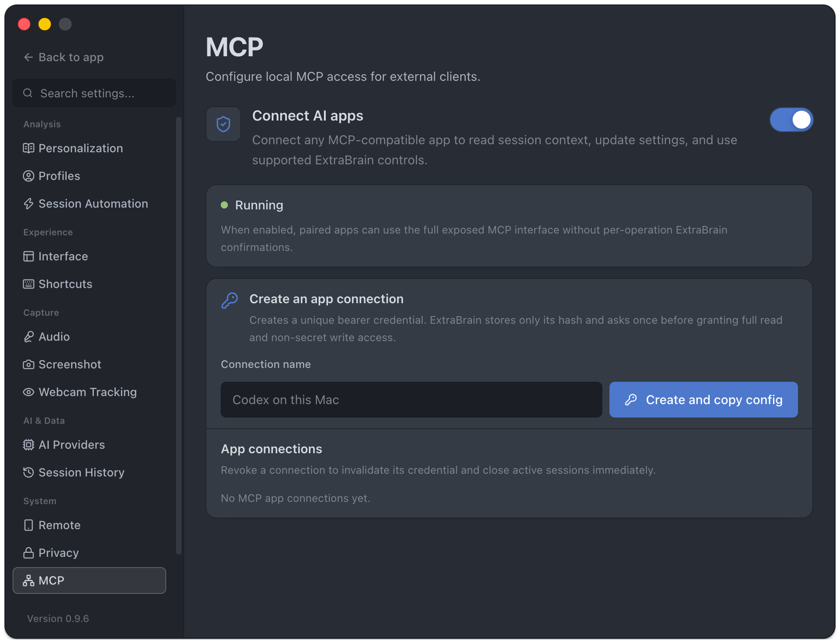840x643 pixels.
Task: Click Create and copy config button
Action: coord(704,400)
